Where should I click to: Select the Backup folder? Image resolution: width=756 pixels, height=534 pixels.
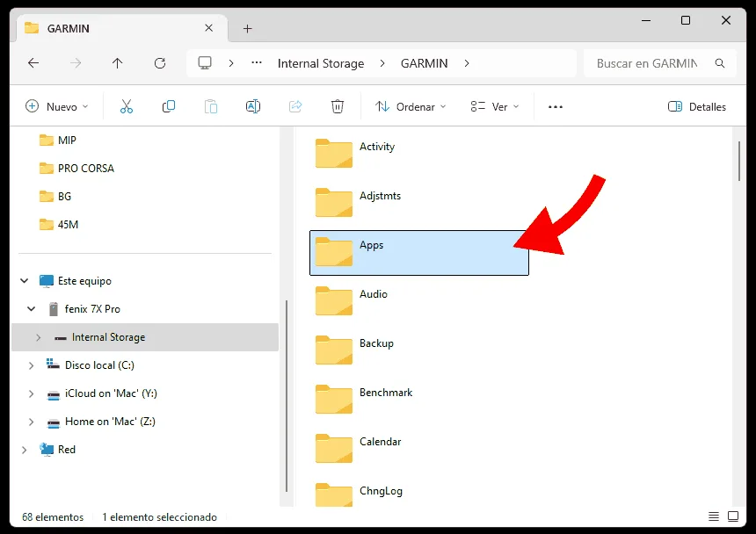[419, 350]
